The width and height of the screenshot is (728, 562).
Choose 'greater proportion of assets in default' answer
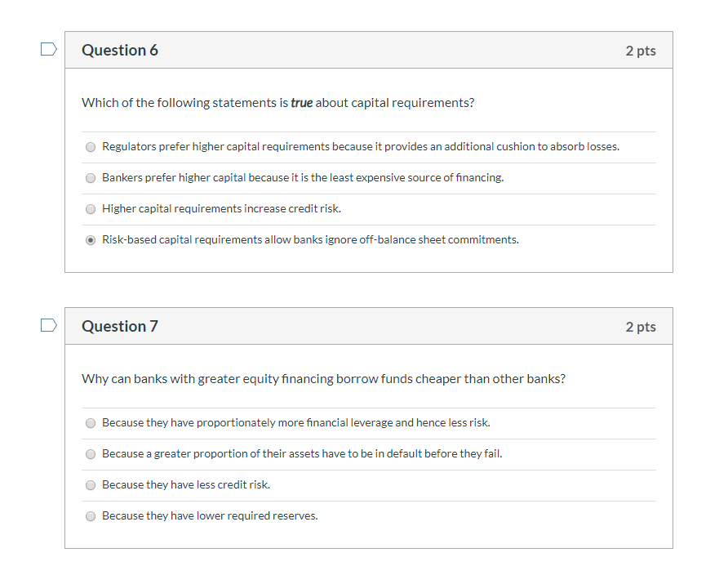click(x=90, y=454)
